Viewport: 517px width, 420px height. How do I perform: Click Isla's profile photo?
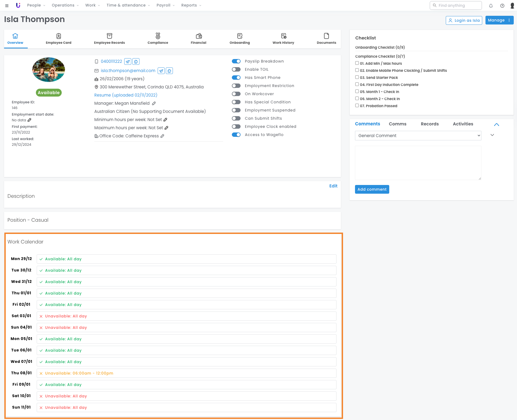tap(49, 70)
